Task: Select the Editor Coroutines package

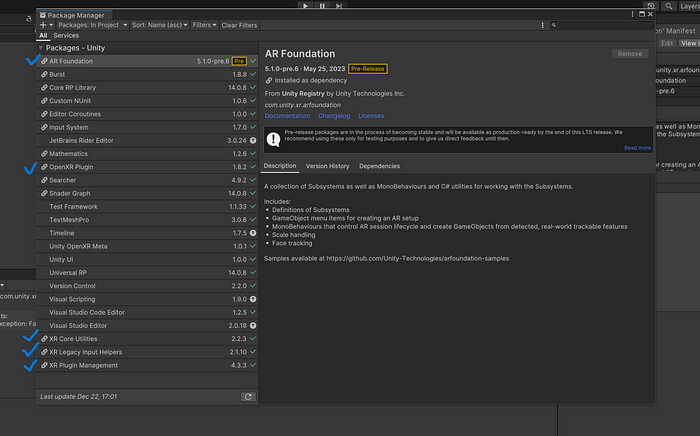Action: [147, 114]
